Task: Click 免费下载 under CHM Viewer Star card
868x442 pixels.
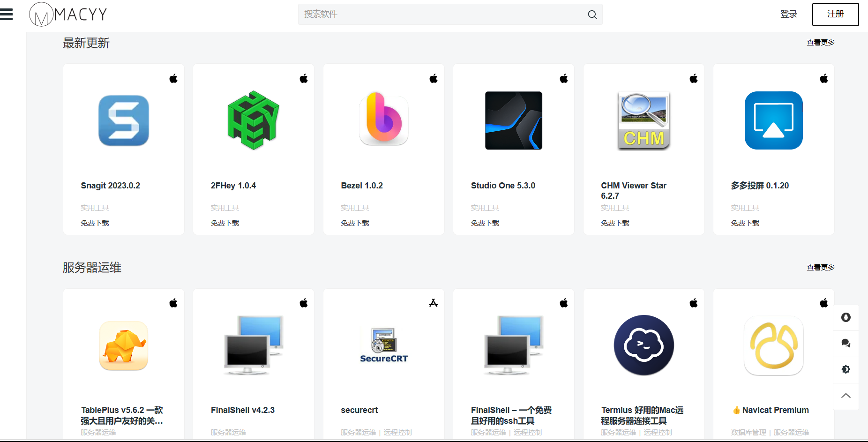Action: (615, 223)
